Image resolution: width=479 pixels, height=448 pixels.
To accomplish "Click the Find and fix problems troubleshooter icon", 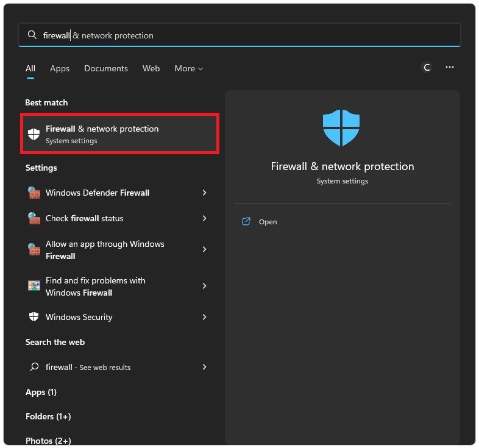I will click(34, 286).
